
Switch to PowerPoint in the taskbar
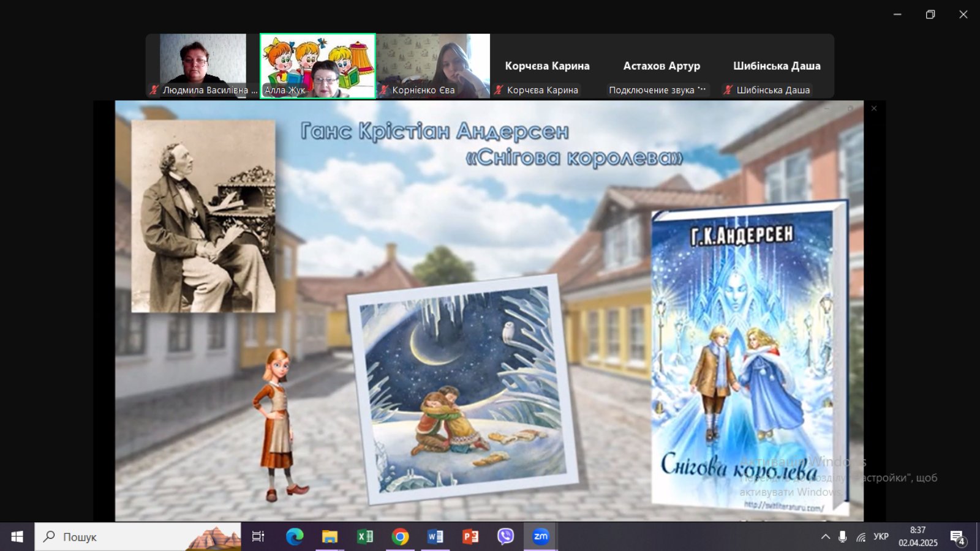470,537
